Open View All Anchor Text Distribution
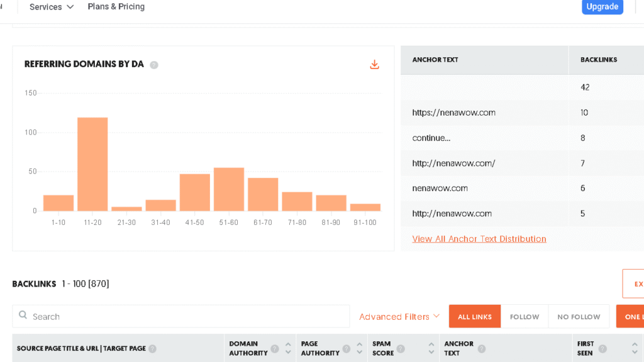The width and height of the screenshot is (644, 362). pos(479,239)
